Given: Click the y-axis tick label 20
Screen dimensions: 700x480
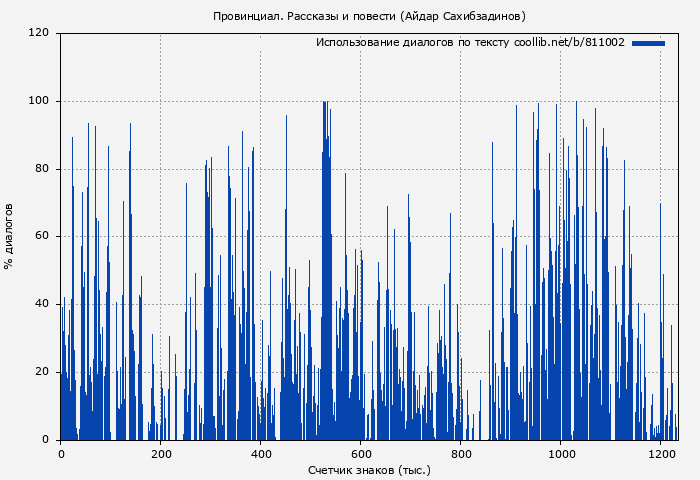Looking at the screenshot, I should tap(42, 372).
